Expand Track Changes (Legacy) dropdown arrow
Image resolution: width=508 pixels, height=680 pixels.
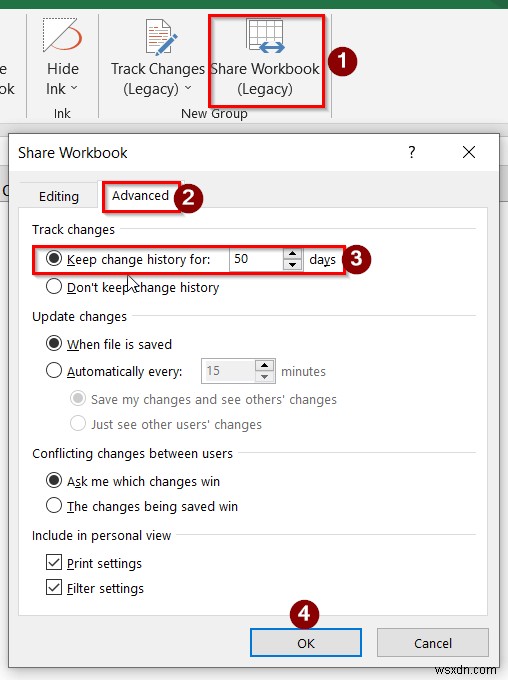coord(187,88)
